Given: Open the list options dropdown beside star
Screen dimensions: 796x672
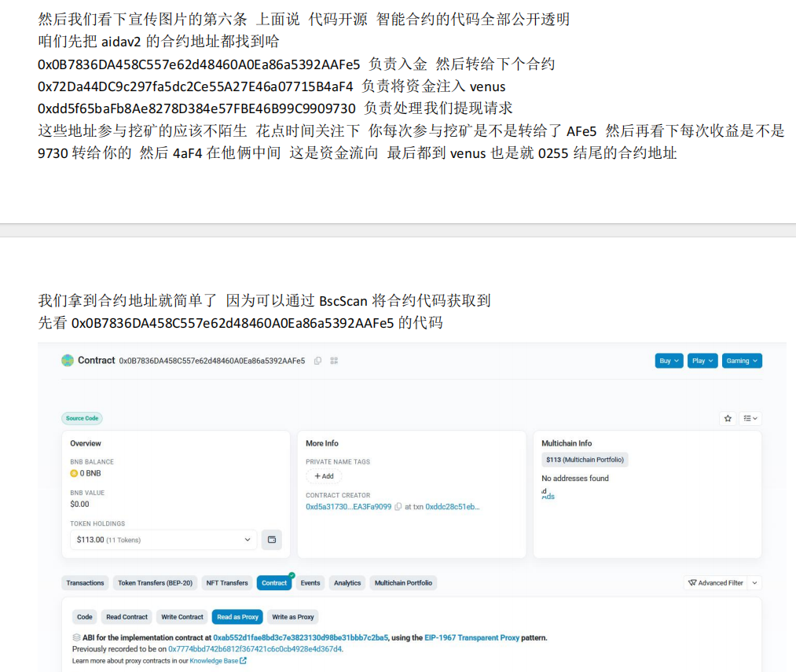Looking at the screenshot, I should (x=750, y=419).
